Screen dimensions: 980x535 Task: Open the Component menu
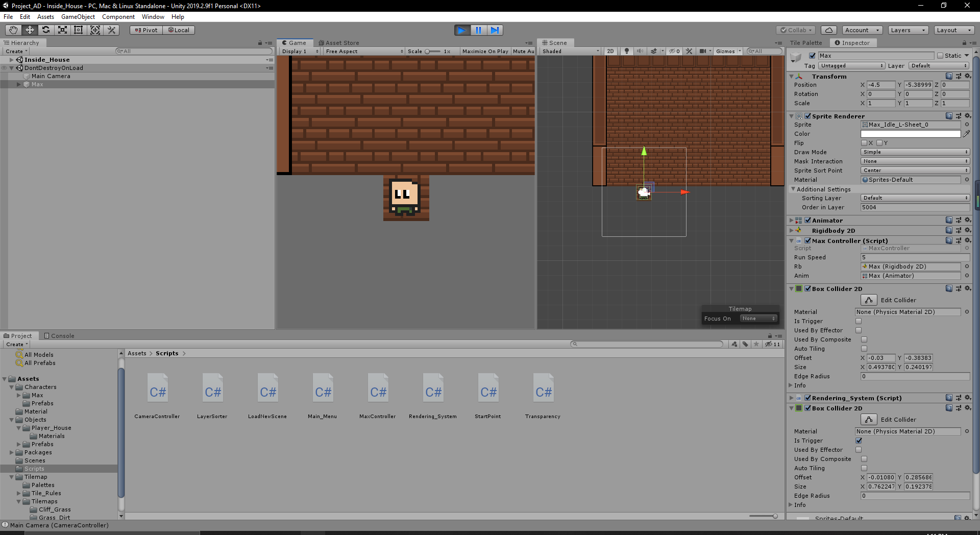(x=118, y=17)
